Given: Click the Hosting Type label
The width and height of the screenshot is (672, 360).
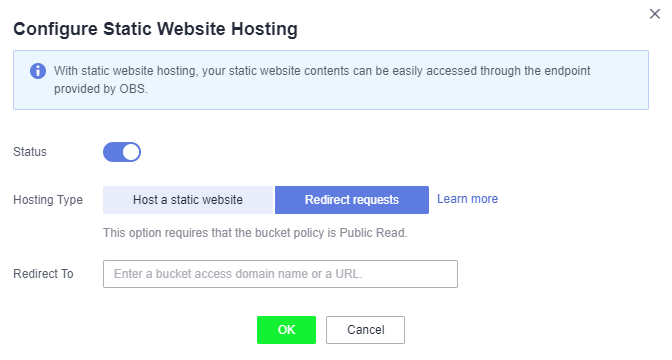Looking at the screenshot, I should pos(48,200).
